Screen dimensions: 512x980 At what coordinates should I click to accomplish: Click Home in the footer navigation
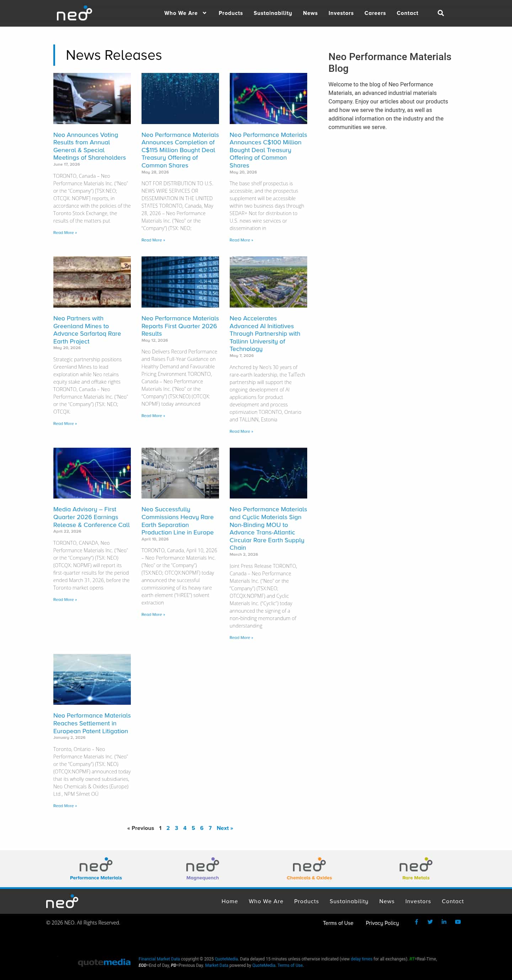coord(230,901)
